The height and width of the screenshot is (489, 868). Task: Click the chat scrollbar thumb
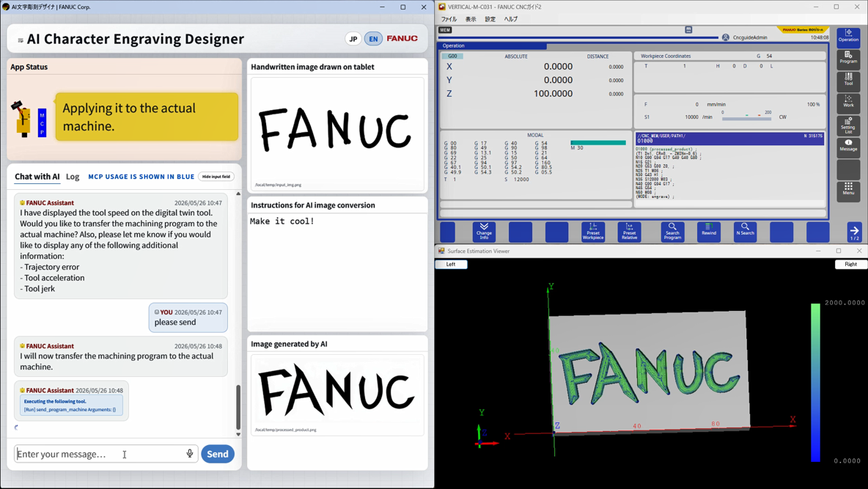(x=238, y=407)
